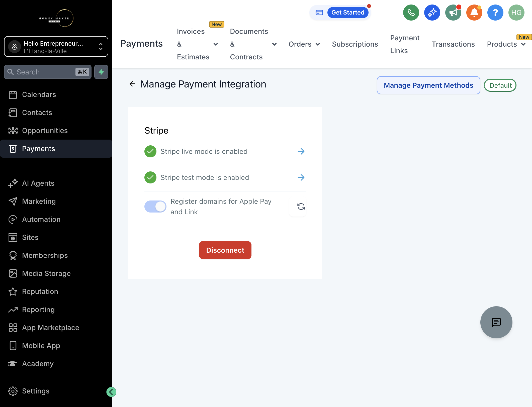This screenshot has width=532, height=407.
Task: Collapse the sidebar with green chevron
Action: pos(111,392)
